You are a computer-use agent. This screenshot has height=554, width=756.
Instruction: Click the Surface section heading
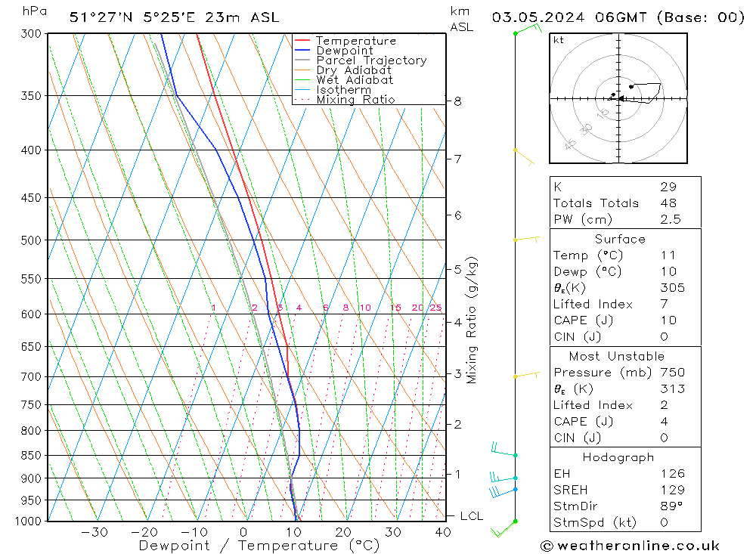tap(620, 240)
